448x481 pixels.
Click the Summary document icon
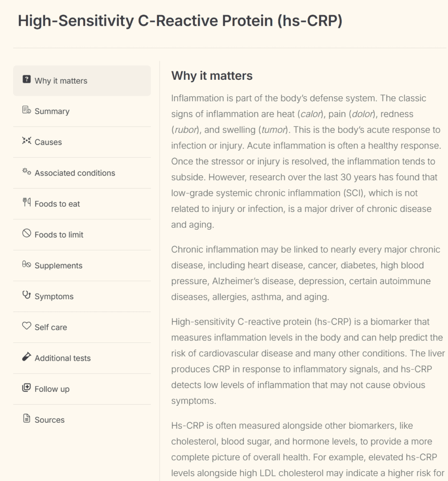[27, 110]
